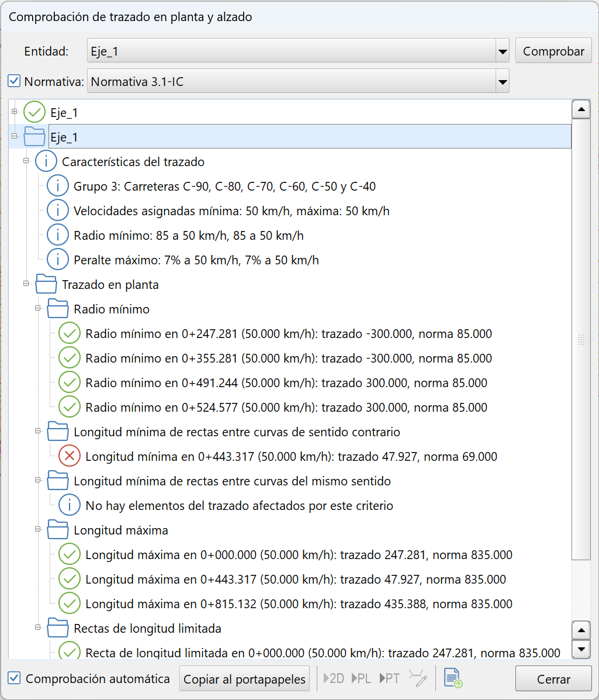599x700 pixels.
Task: Click the export report document icon
Action: 453,679
